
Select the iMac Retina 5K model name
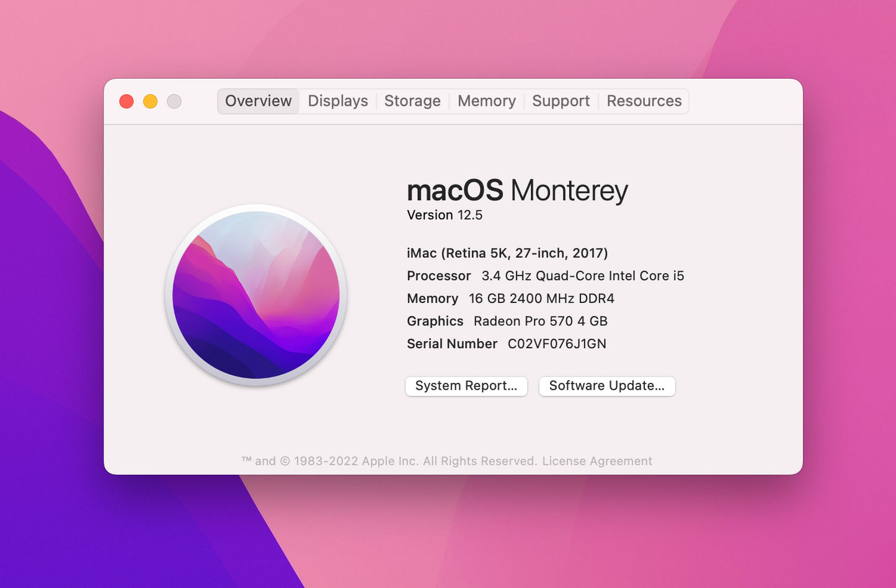pos(507,253)
